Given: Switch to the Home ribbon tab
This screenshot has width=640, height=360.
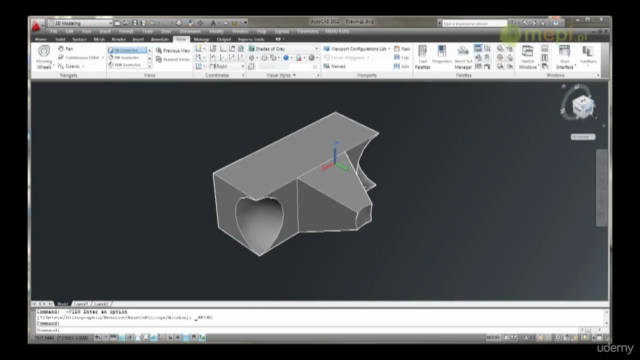Looking at the screenshot, I should (x=40, y=39).
